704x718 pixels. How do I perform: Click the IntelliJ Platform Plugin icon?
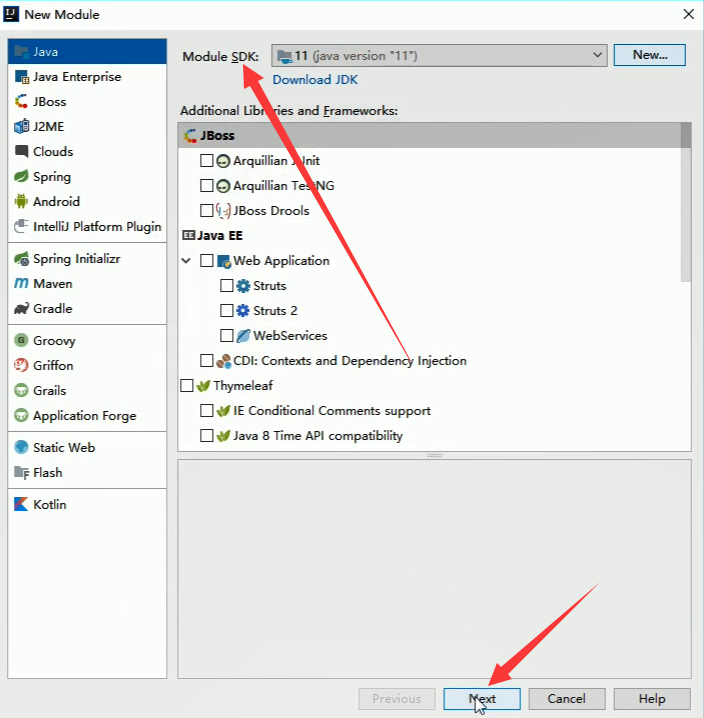pos(21,226)
